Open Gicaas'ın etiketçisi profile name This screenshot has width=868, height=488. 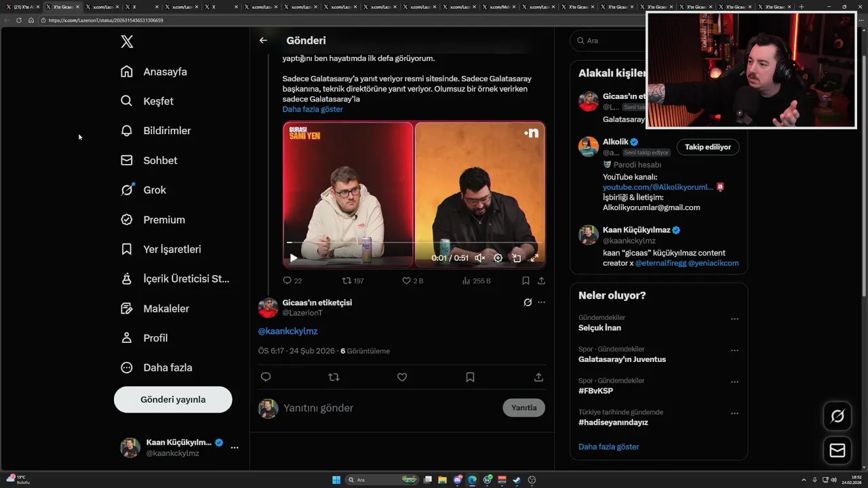[317, 302]
